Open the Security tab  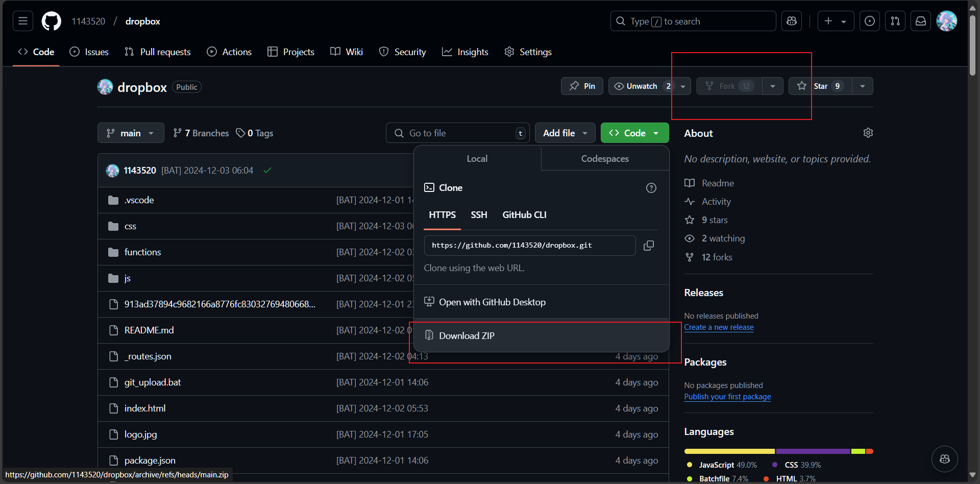[x=403, y=52]
